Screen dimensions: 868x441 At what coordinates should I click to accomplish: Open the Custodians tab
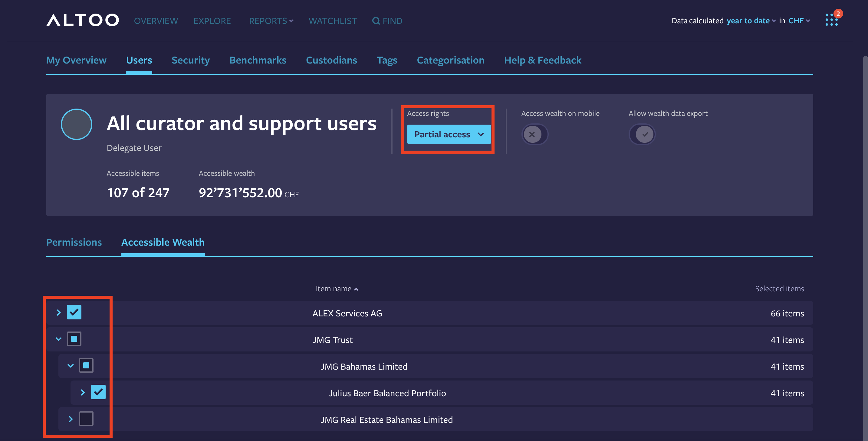[331, 60]
